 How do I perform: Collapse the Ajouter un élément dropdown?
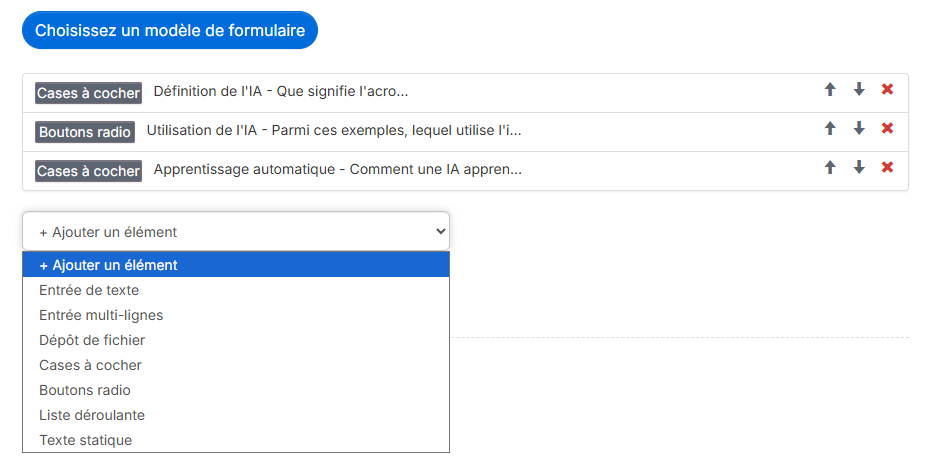(236, 231)
